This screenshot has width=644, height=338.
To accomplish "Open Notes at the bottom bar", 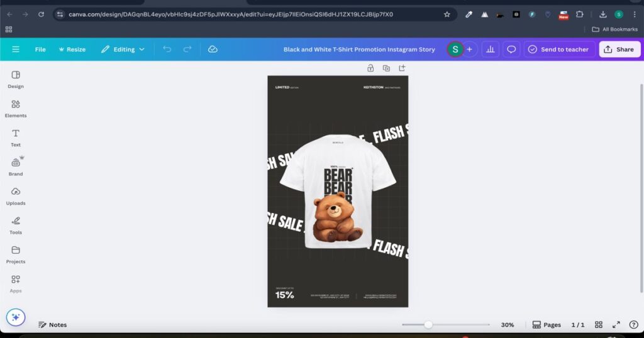I will pyautogui.click(x=52, y=324).
